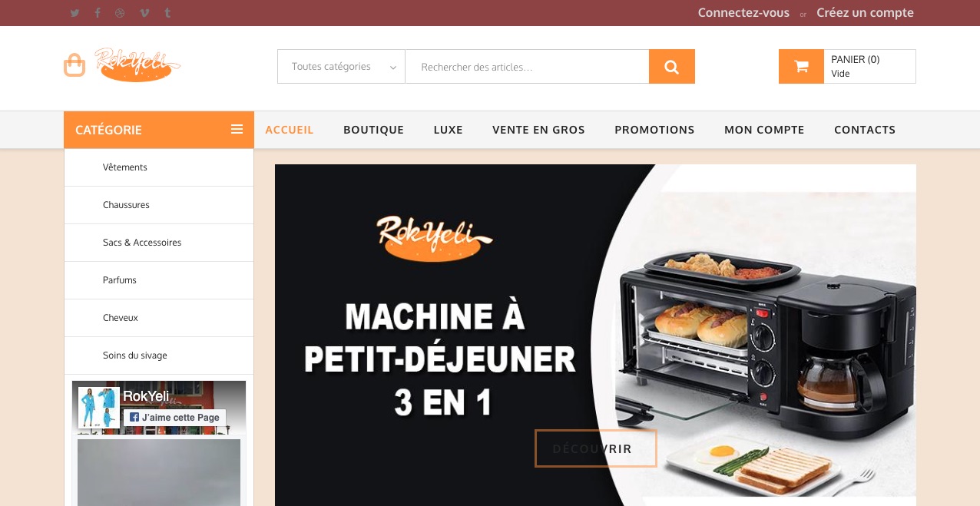Open the shopping cart icon

801,67
